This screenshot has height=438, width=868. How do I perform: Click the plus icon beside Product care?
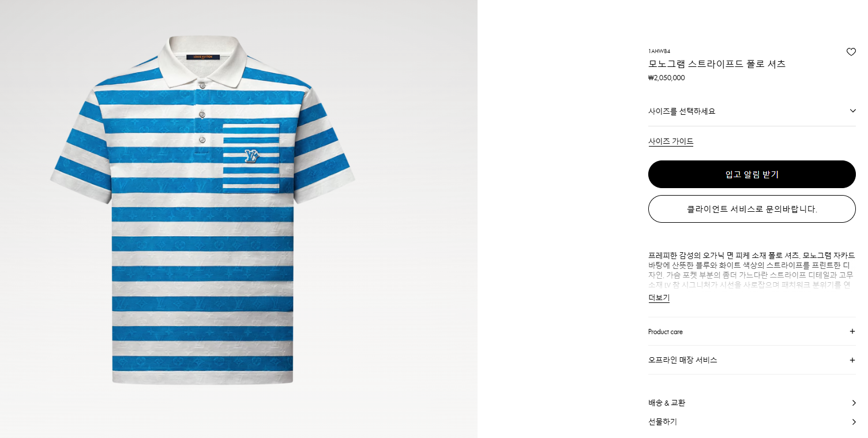tap(852, 331)
